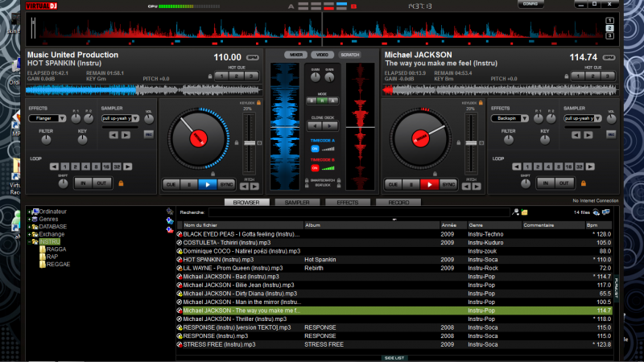Screen dimensions: 644x362
Task: Play the left deck sampler
Action: pyautogui.click(x=126, y=134)
